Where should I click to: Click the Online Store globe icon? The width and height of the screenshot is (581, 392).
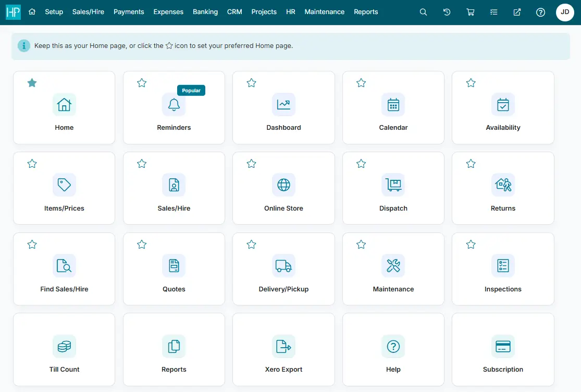[x=283, y=185]
